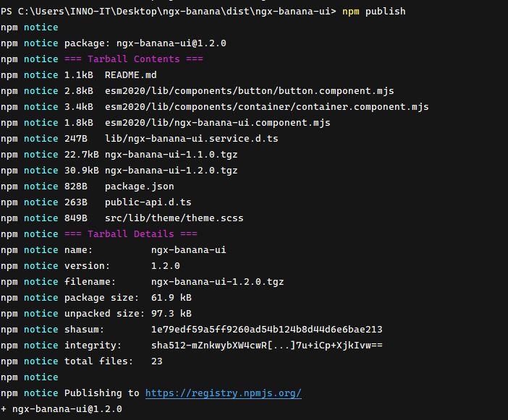Click the PowerShell prompt path
Viewport: 508px width, 420px height.
(x=169, y=12)
